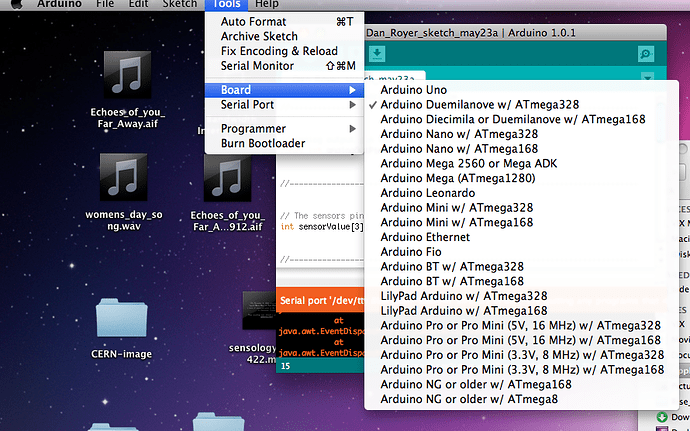Select the sensology video file thumbnail

[x=259, y=310]
